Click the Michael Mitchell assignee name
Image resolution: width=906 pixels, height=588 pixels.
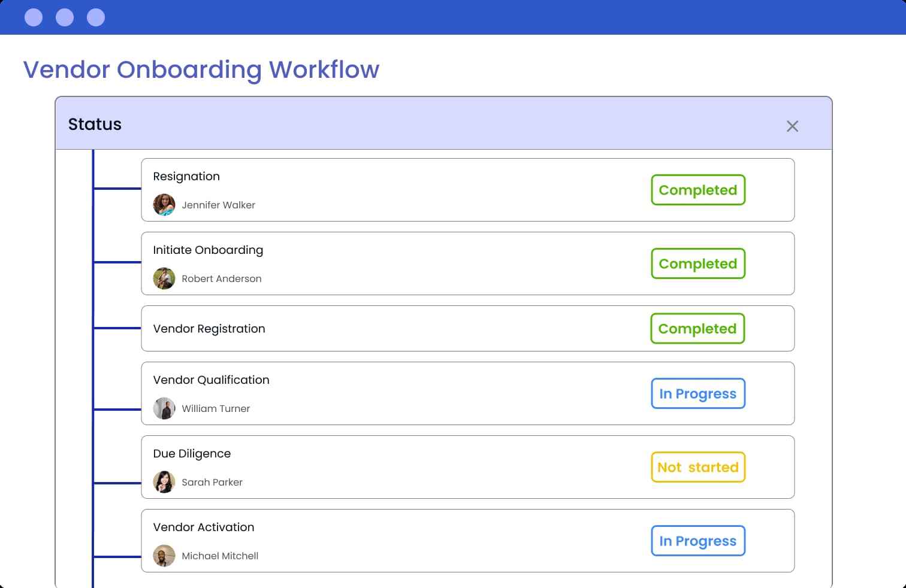pos(220,556)
